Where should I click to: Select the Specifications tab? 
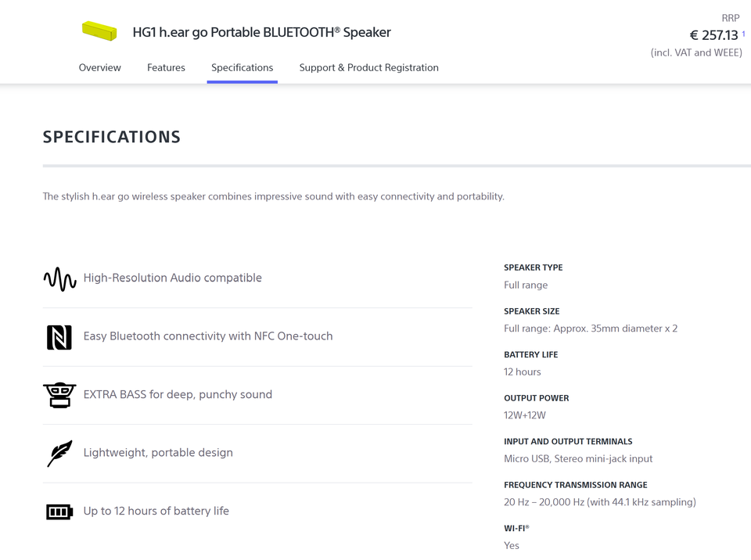[243, 68]
